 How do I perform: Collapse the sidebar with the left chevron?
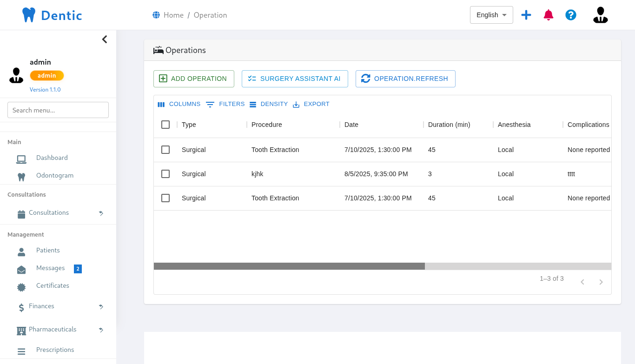pyautogui.click(x=105, y=40)
